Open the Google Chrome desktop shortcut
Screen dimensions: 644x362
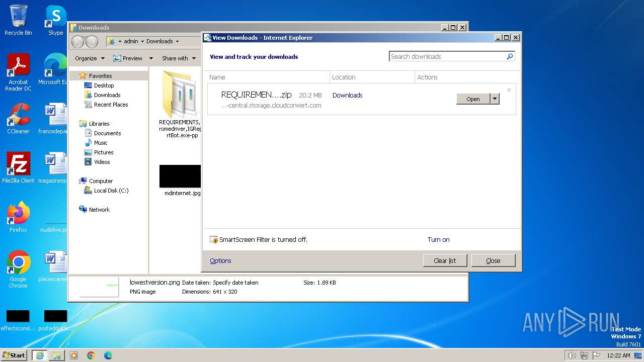pos(18,269)
